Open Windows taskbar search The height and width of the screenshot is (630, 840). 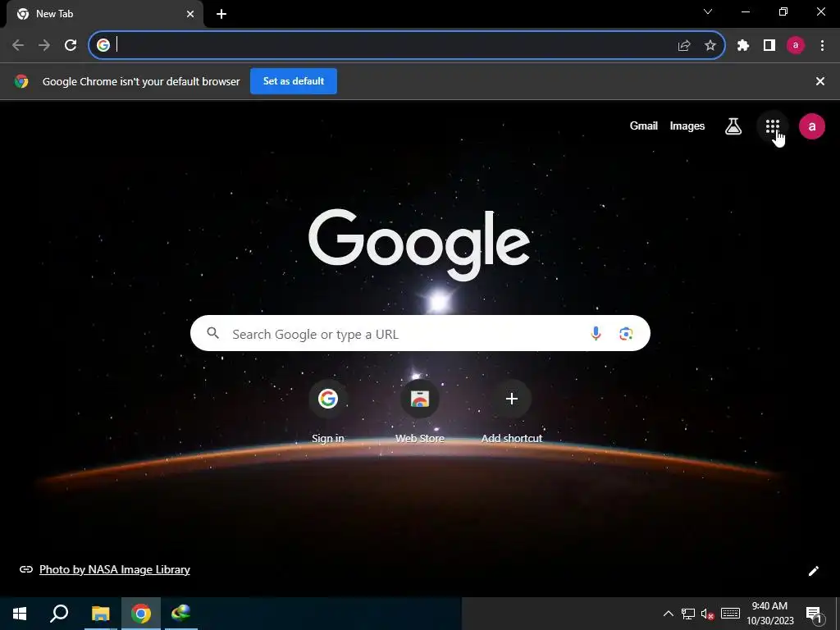pos(59,614)
